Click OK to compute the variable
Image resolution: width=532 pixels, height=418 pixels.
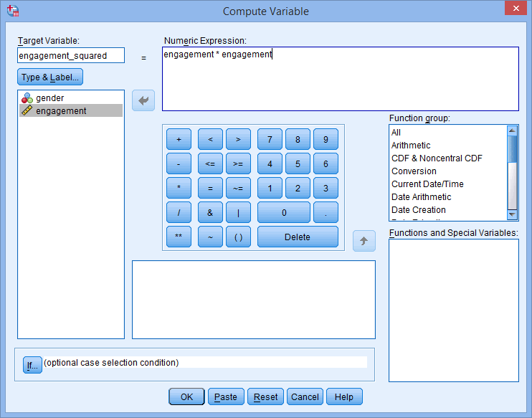click(x=186, y=396)
